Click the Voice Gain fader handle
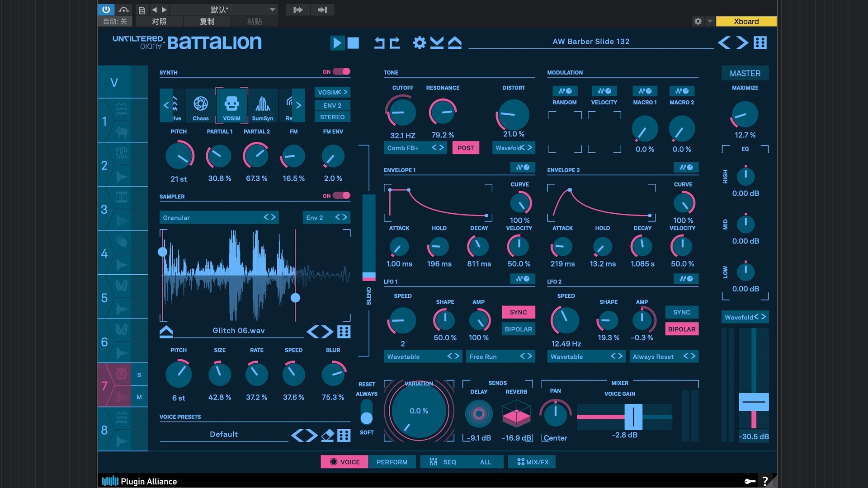The image size is (868, 488). coord(633,417)
